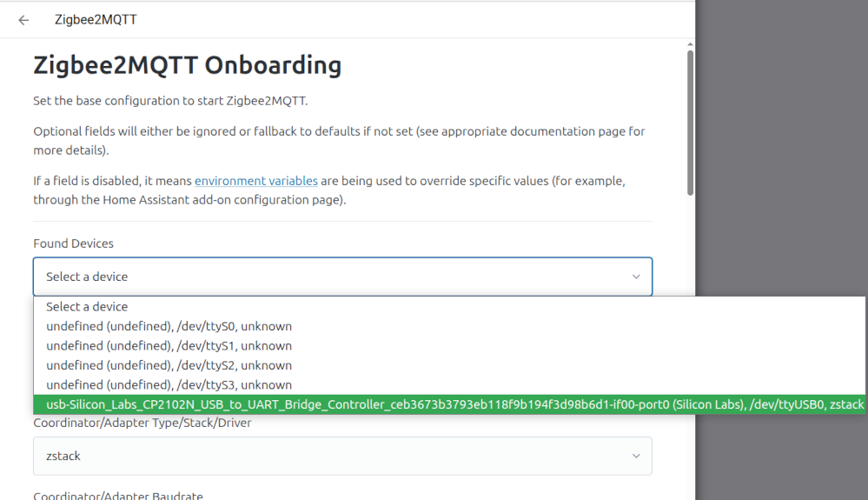Viewport: 868px width, 500px height.
Task: Select the /dev/ttyS3 device entry
Action: pos(169,384)
